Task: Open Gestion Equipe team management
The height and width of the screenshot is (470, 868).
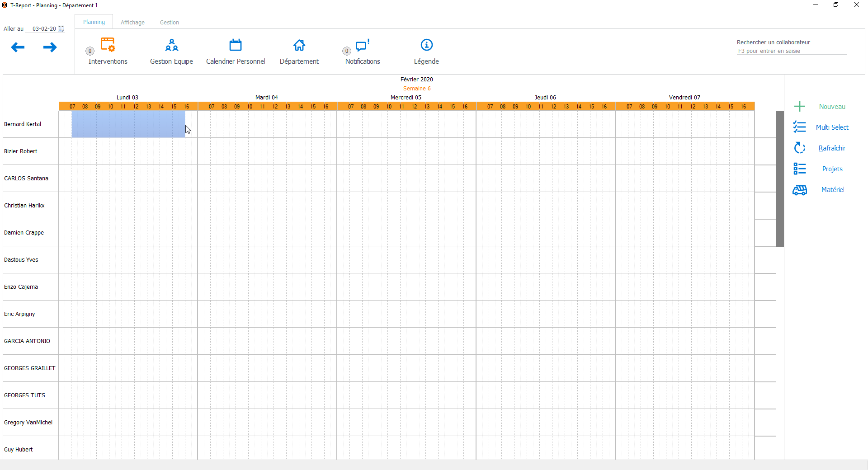Action: click(x=171, y=45)
